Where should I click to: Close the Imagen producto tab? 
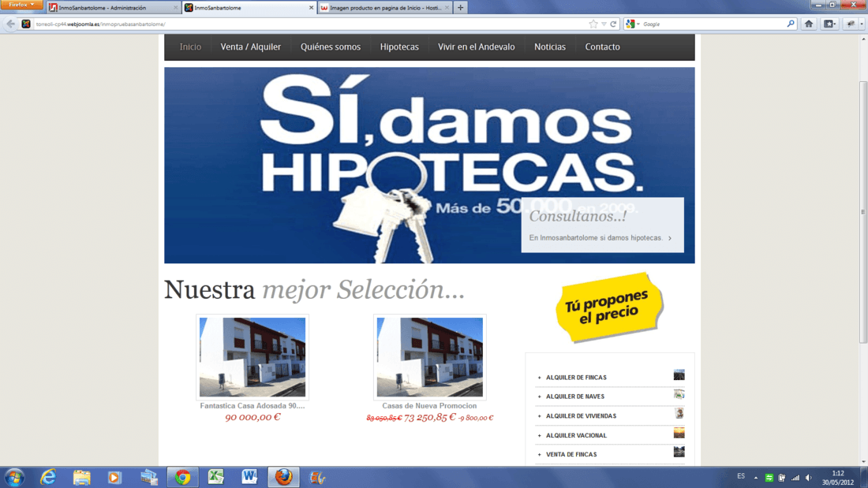click(x=447, y=8)
